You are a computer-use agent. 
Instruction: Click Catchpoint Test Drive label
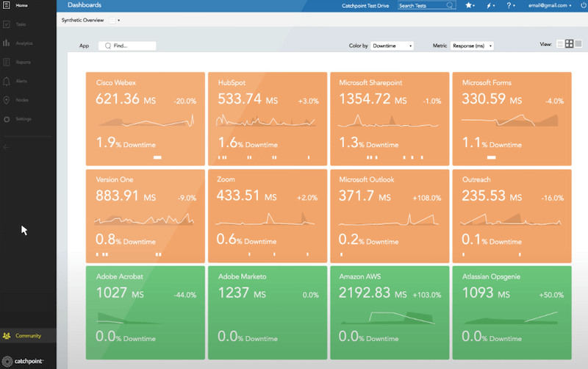(x=365, y=6)
